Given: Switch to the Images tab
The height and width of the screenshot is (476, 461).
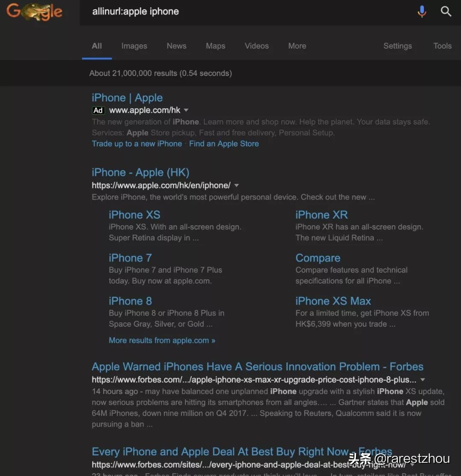Looking at the screenshot, I should pyautogui.click(x=134, y=46).
